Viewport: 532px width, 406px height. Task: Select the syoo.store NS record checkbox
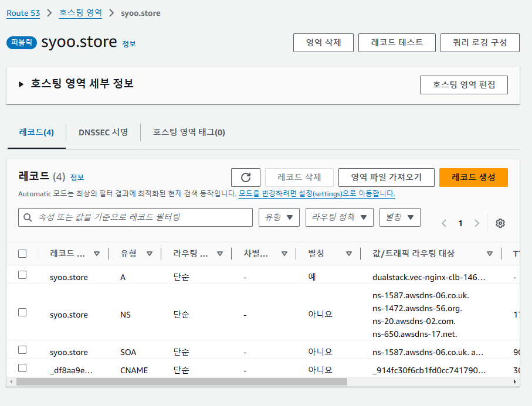point(22,312)
